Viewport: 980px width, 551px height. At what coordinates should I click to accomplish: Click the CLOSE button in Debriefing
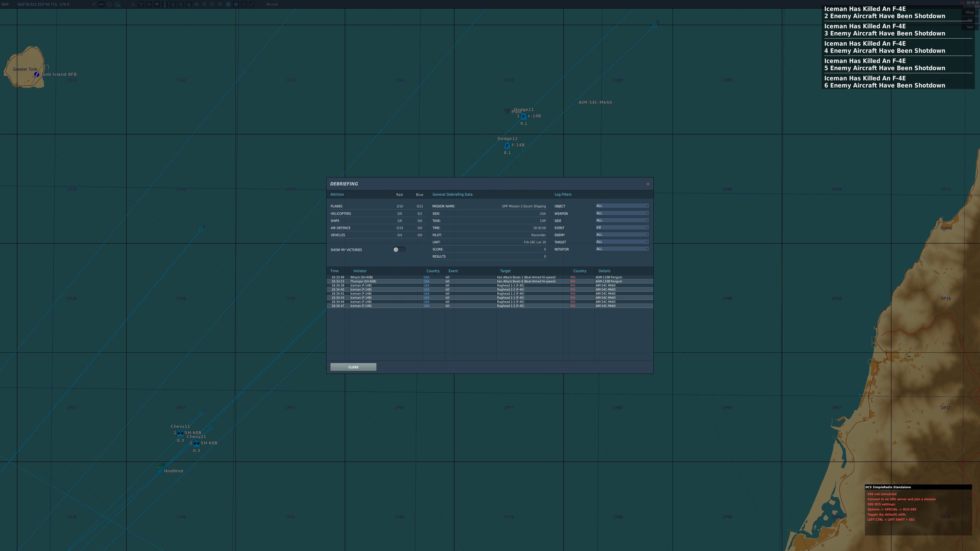(353, 367)
